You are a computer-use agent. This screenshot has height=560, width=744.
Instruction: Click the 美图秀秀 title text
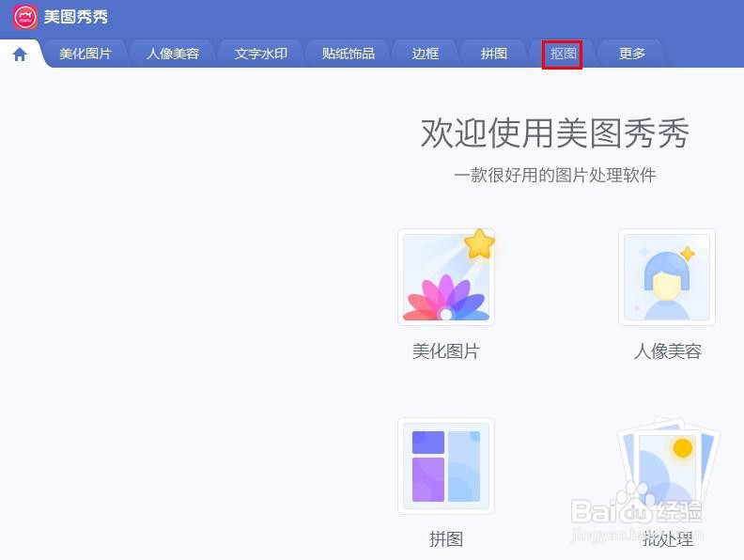click(x=76, y=17)
